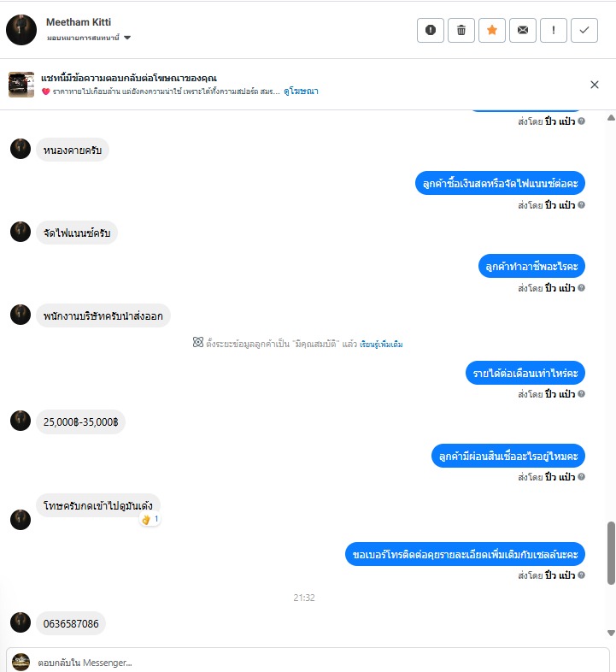This screenshot has width=616, height=672.
Task: Click the Meetham Kitti name in header
Action: pos(79,22)
